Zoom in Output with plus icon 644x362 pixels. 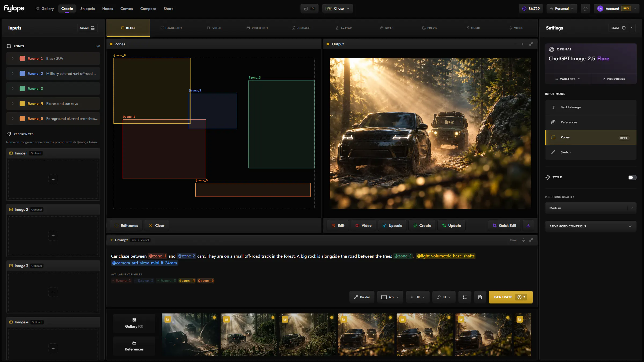522,44
